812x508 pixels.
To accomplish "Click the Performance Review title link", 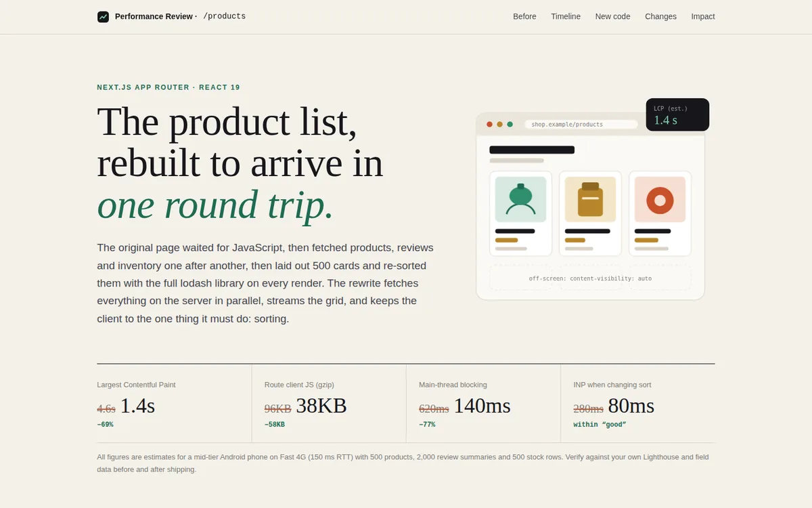I will [x=154, y=16].
